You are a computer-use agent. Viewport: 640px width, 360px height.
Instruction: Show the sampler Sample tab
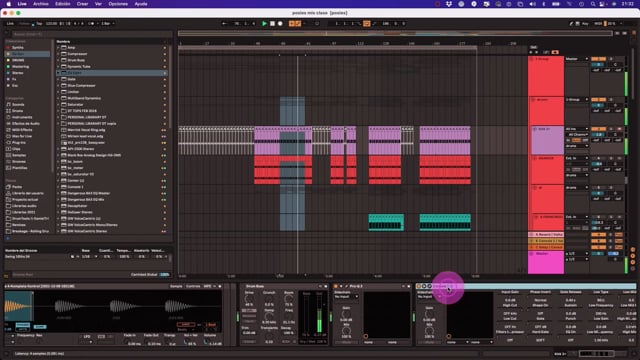[176, 286]
